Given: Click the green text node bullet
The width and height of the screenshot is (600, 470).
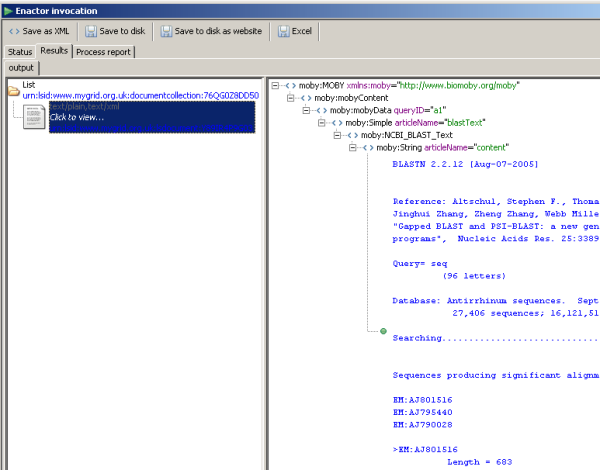Looking at the screenshot, I should (x=382, y=330).
